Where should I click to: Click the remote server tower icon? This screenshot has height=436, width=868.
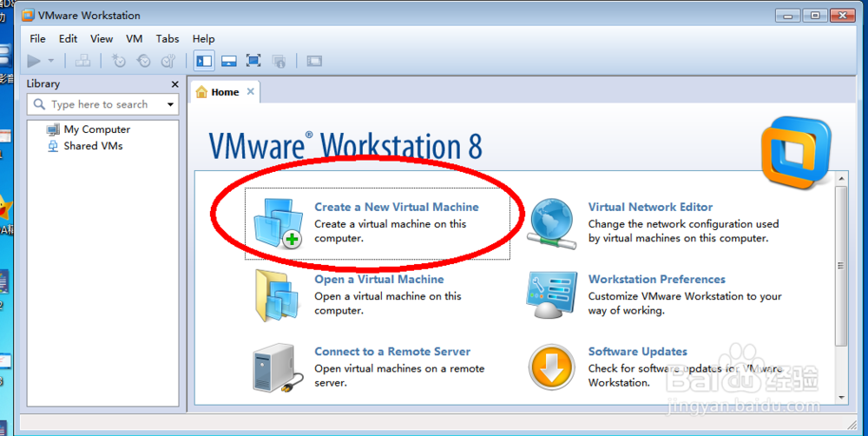tap(279, 368)
